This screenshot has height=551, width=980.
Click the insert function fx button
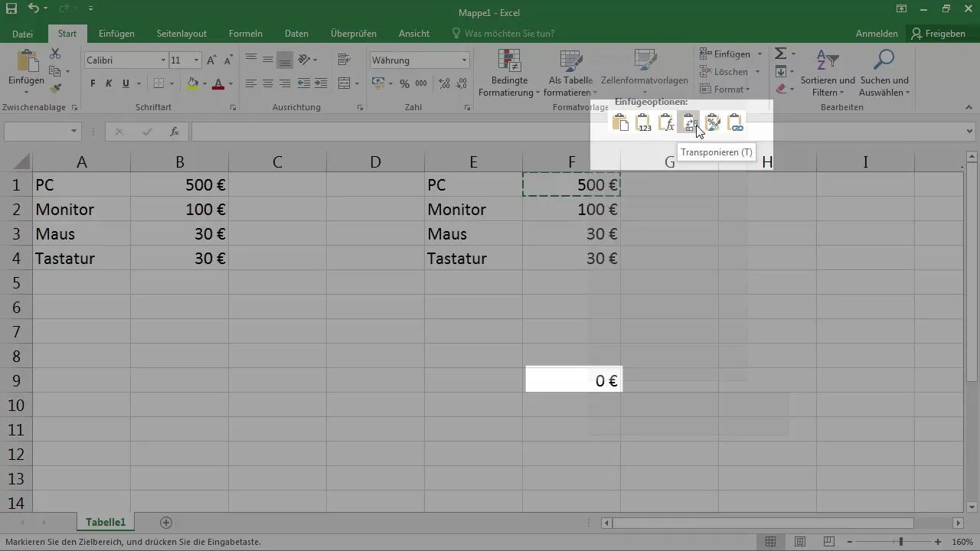click(175, 132)
